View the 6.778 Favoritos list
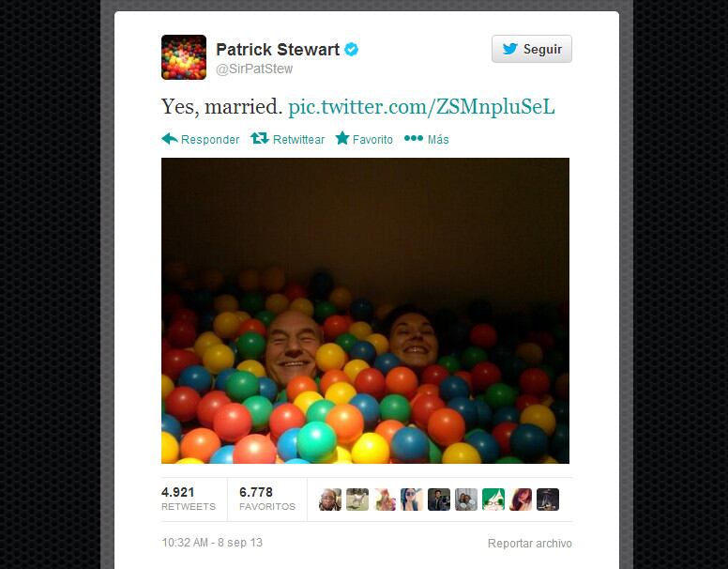728x569 pixels. (x=267, y=499)
